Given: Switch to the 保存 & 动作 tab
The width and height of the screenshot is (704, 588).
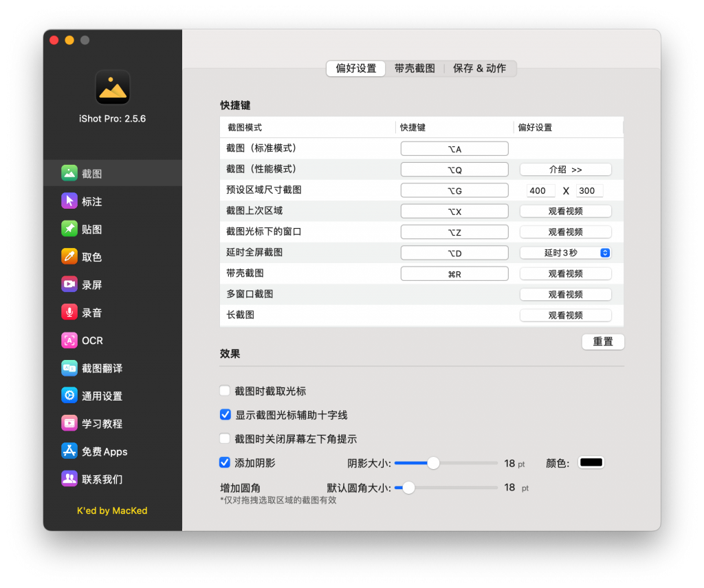Looking at the screenshot, I should pos(479,68).
